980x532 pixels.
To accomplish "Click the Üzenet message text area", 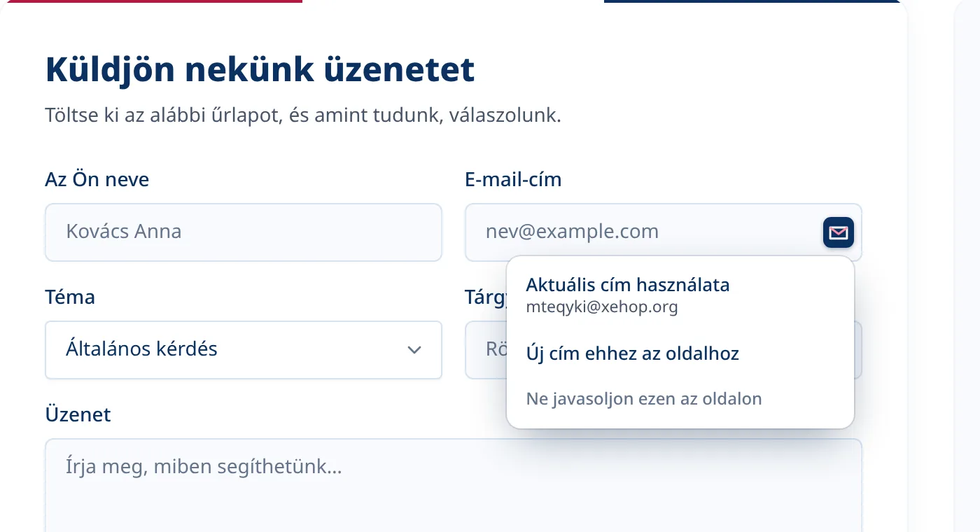I will [x=454, y=485].
